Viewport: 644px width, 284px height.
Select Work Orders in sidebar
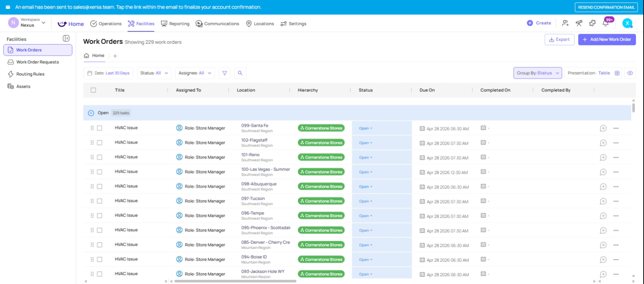38,50
